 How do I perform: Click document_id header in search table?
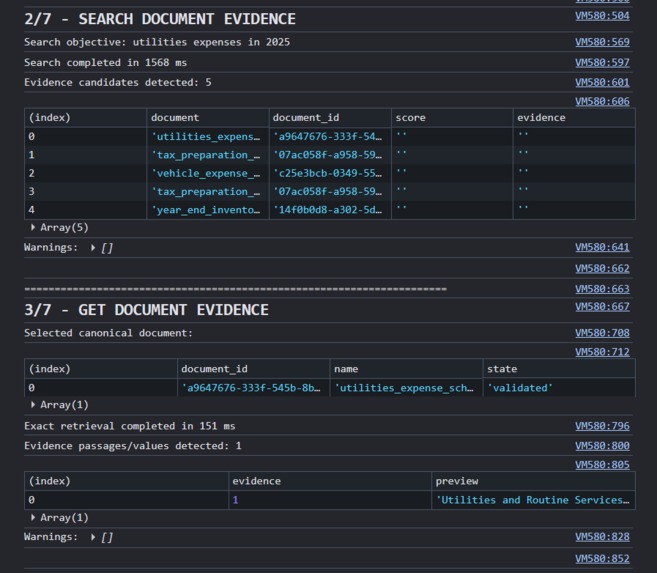pyautogui.click(x=330, y=118)
